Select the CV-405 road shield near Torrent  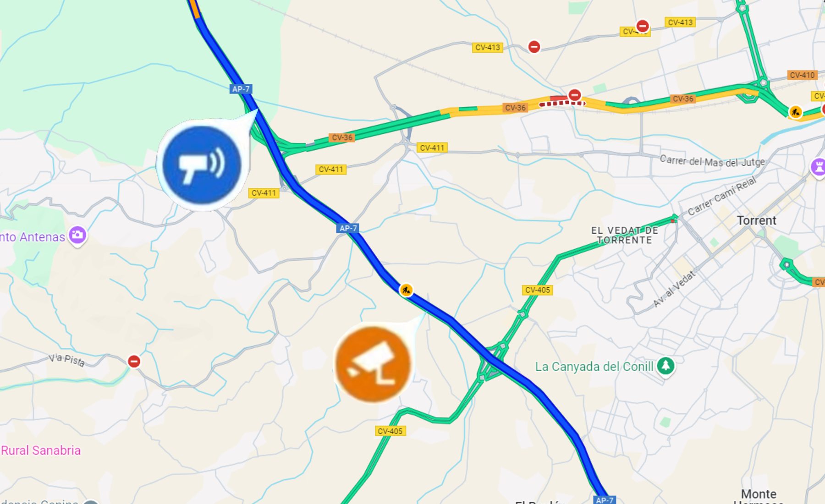(537, 290)
